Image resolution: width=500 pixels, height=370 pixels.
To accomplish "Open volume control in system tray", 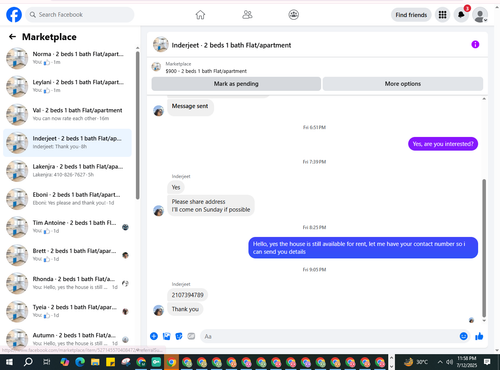I will click(449, 362).
